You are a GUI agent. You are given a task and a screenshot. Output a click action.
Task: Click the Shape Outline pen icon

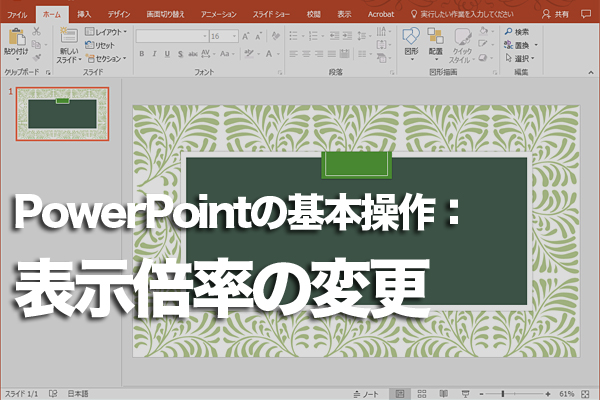click(485, 44)
